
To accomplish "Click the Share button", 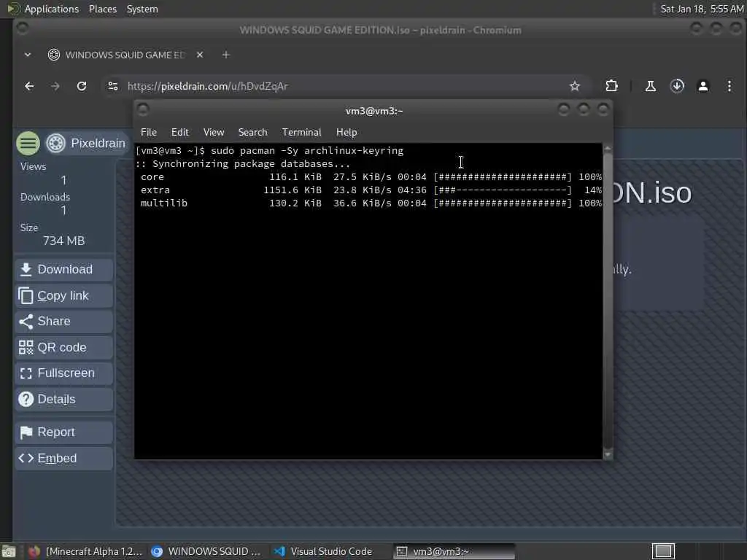I will [64, 322].
